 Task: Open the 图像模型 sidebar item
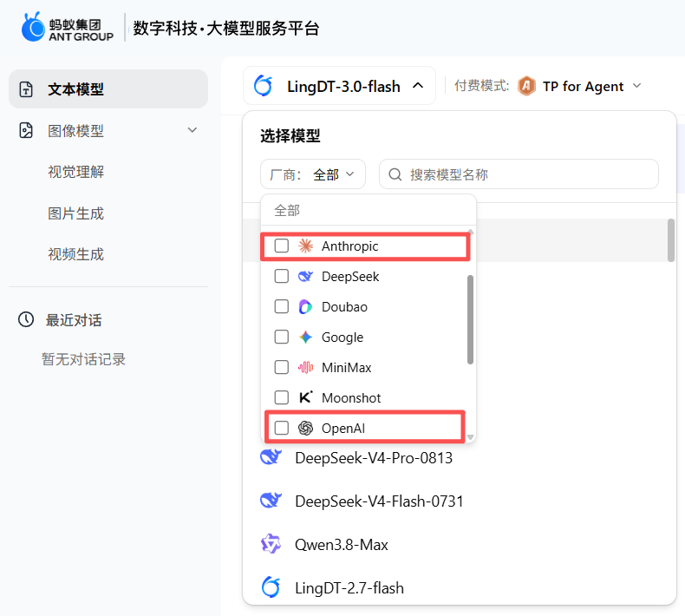(x=108, y=131)
